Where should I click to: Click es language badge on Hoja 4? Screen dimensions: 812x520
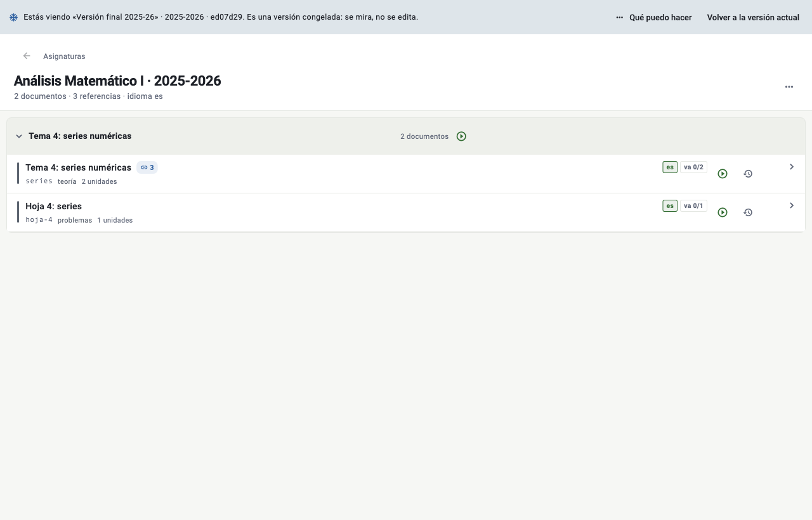click(670, 206)
